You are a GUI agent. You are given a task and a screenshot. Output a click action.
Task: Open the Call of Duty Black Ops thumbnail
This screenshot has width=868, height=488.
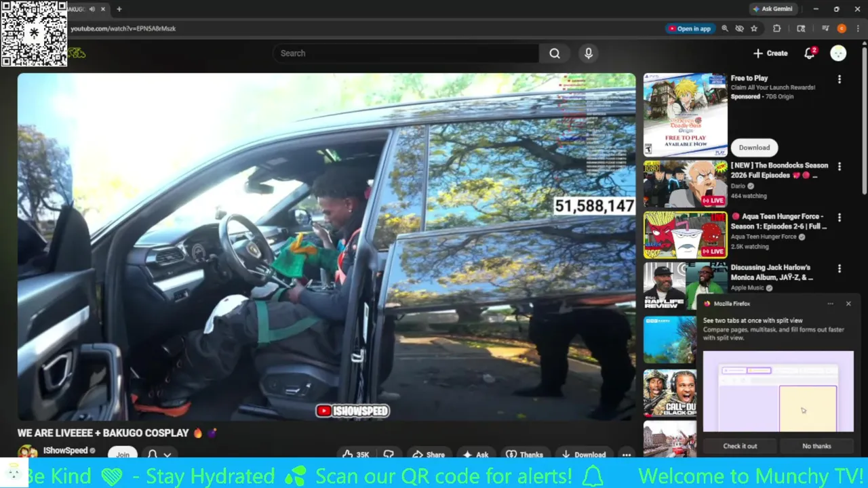670,392
